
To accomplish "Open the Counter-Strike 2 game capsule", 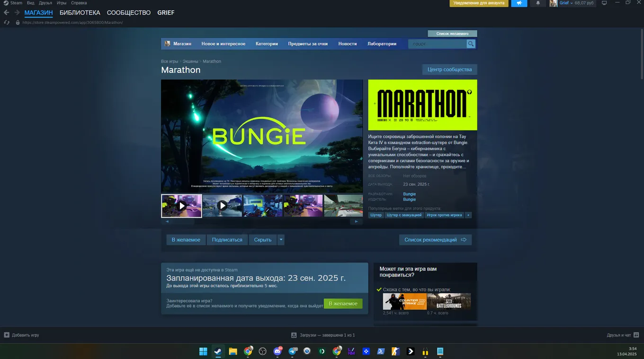I will click(405, 301).
